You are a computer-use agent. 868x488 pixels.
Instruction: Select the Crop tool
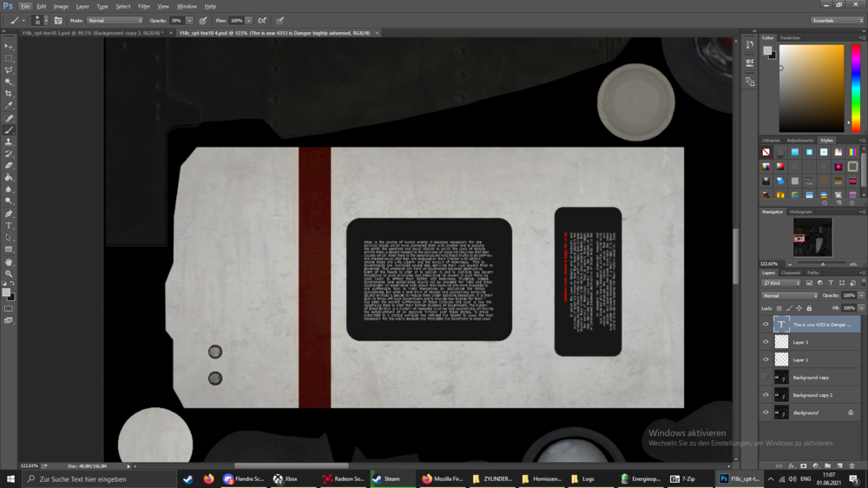pos(9,94)
